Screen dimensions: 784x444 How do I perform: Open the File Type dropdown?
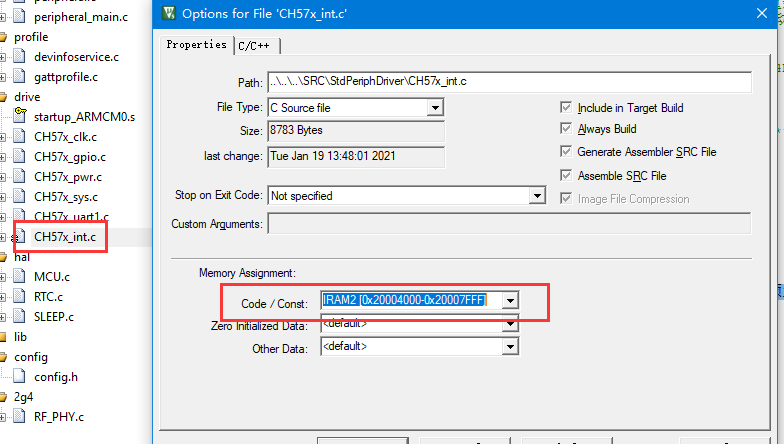(435, 107)
